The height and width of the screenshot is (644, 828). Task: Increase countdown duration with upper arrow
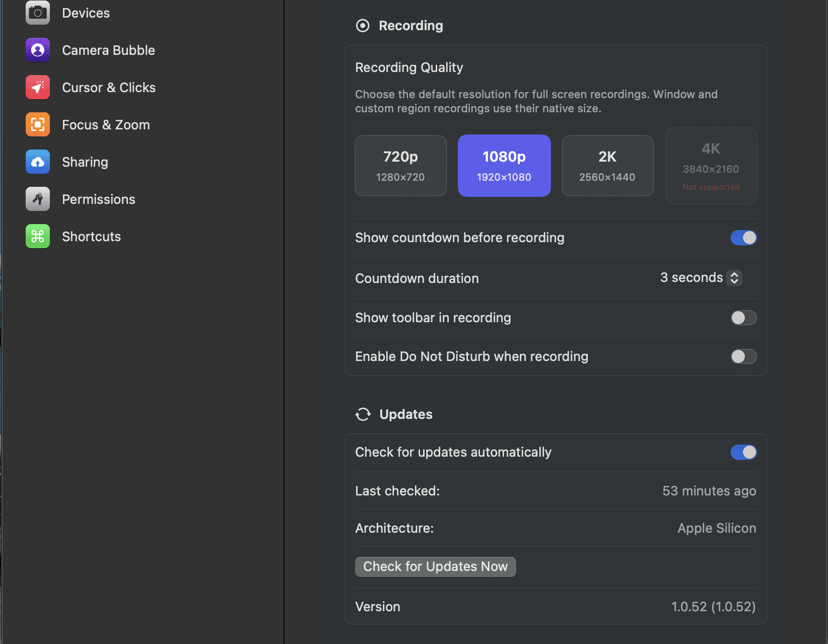[x=735, y=274]
